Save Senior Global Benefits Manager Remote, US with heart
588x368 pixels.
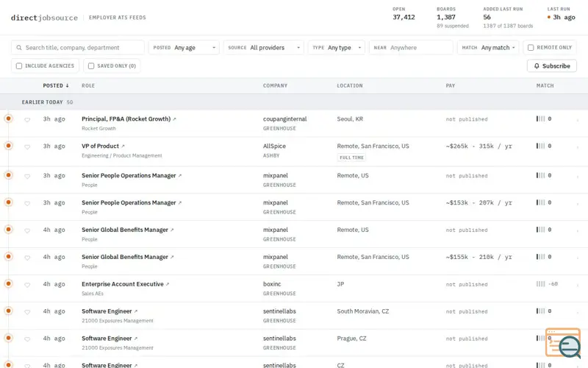(27, 230)
